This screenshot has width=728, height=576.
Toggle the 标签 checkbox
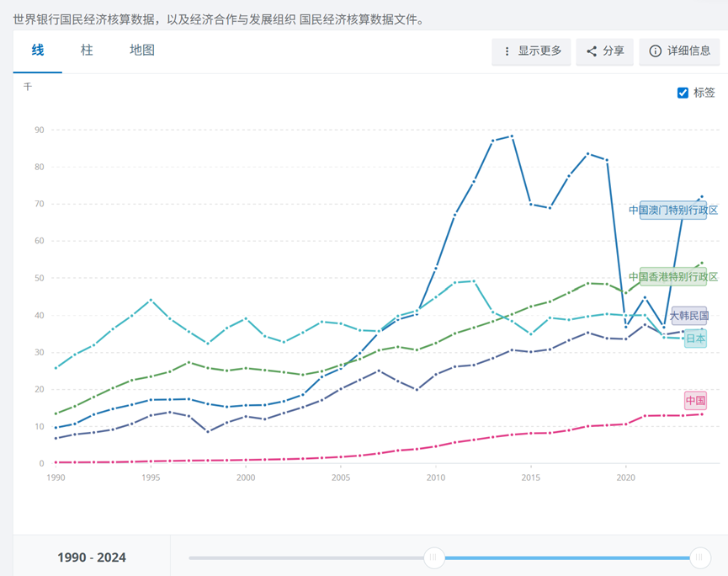pos(683,93)
